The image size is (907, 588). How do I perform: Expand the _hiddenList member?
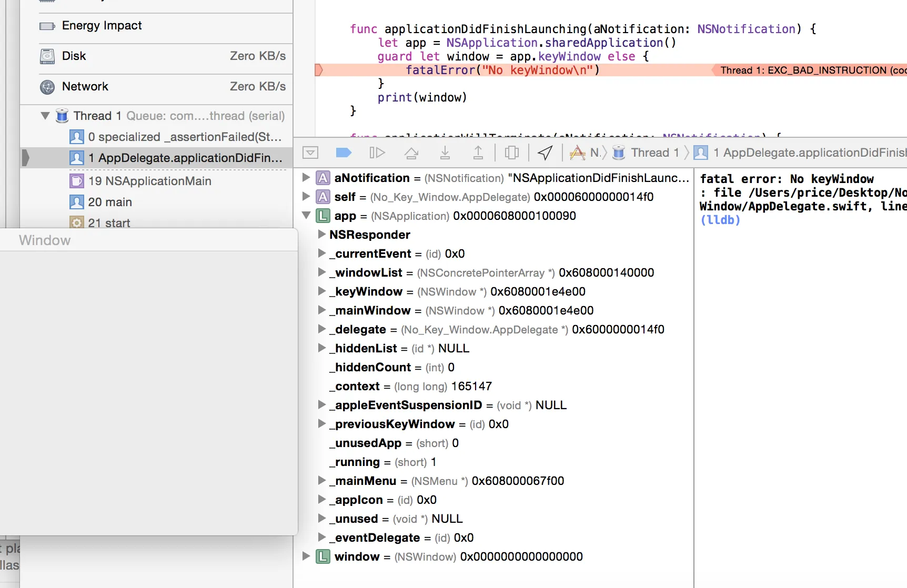tap(321, 348)
